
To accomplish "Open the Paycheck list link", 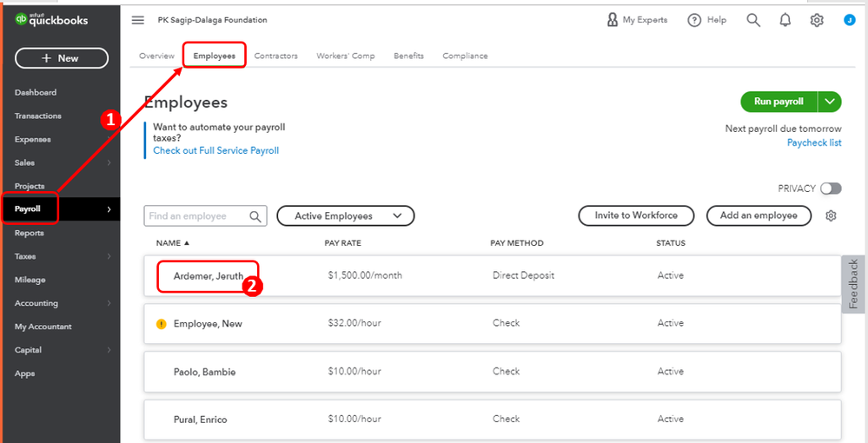I will tap(813, 142).
